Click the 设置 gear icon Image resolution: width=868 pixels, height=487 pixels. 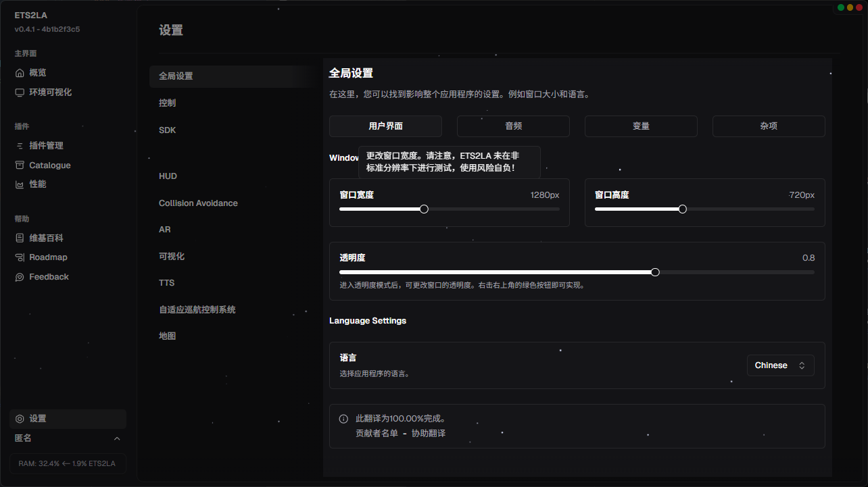20,419
